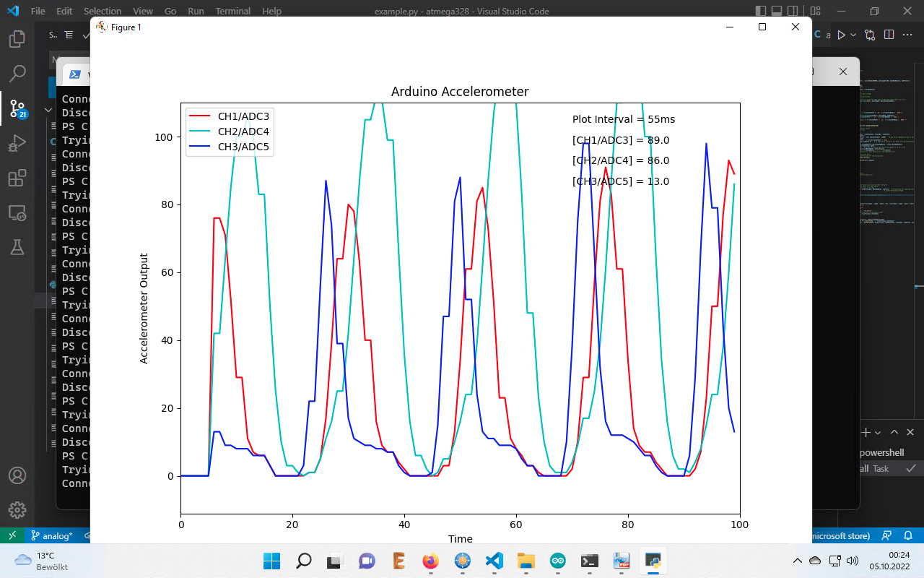
Task: Open the Help menu
Action: [271, 12]
